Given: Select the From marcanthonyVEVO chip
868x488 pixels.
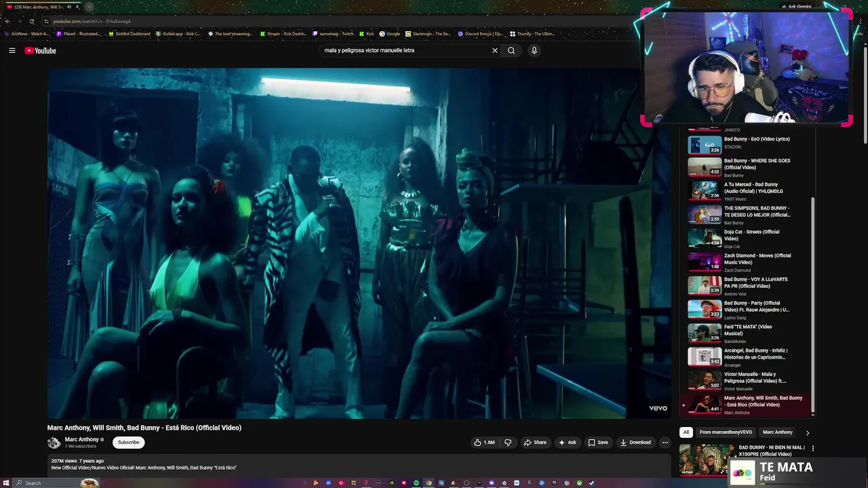Looking at the screenshot, I should [726, 432].
